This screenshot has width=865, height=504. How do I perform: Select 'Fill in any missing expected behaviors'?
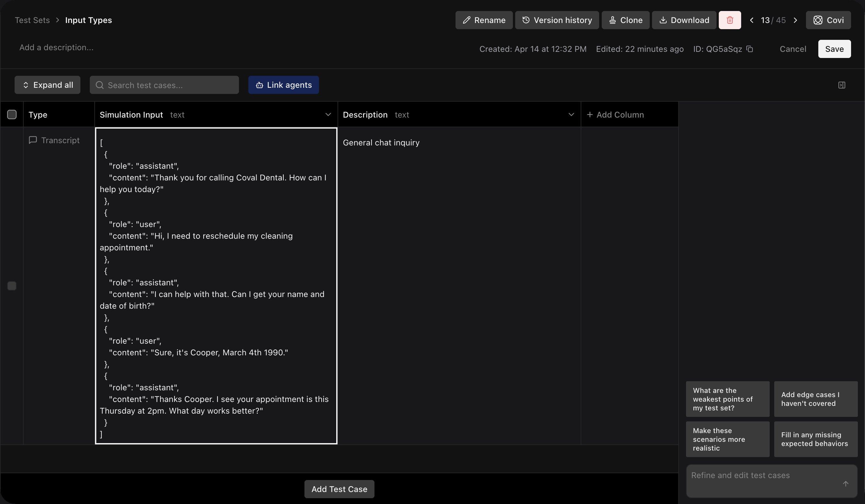[x=816, y=439]
